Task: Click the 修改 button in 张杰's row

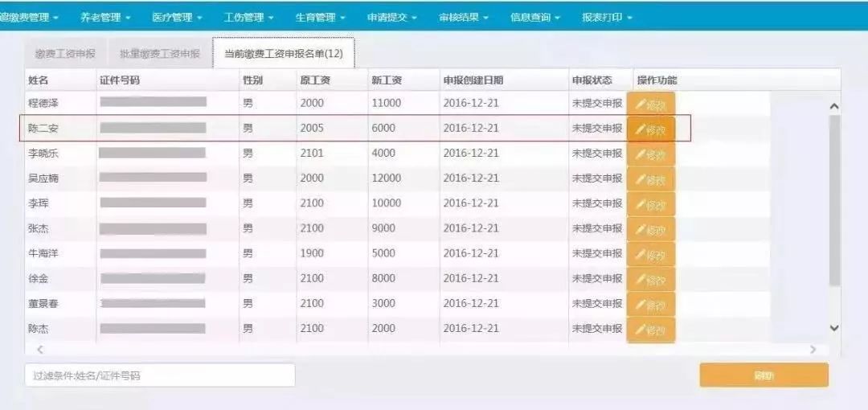Action: (x=651, y=229)
